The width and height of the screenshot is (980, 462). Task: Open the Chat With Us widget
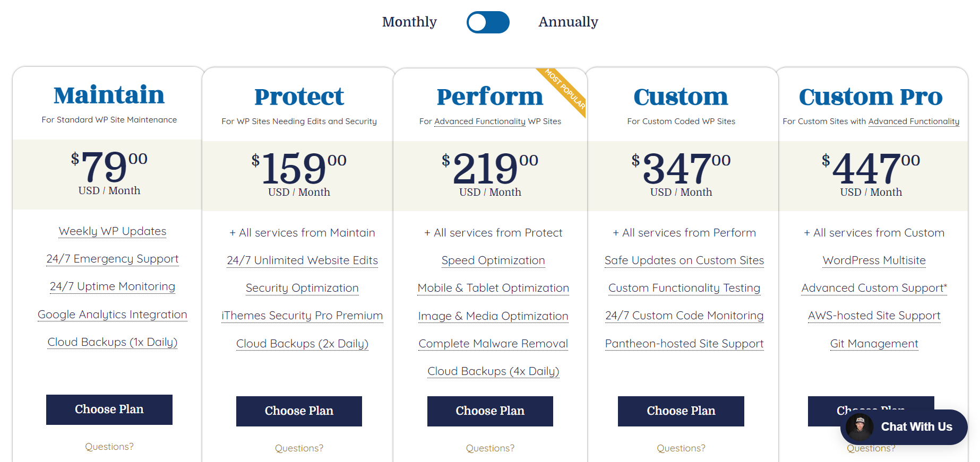coord(916,427)
